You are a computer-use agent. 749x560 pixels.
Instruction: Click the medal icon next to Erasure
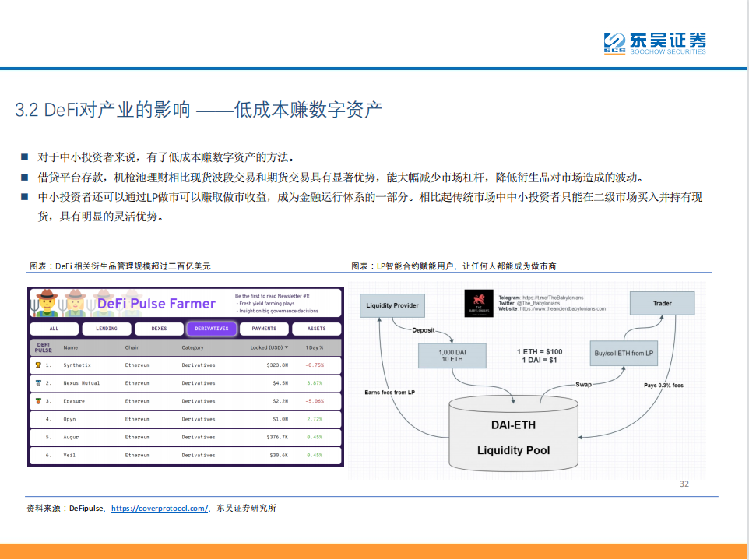tap(37, 400)
